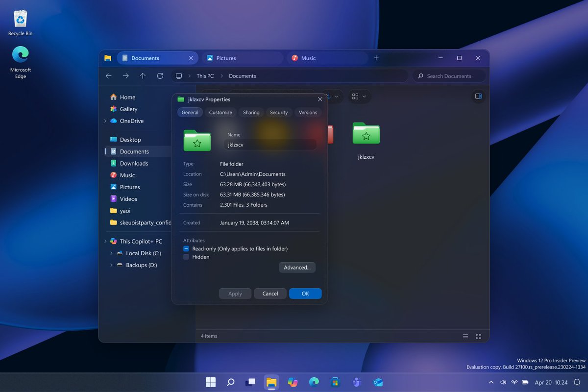Image resolution: width=588 pixels, height=392 pixels.
Task: Close the Documents tab
Action: coord(191,58)
